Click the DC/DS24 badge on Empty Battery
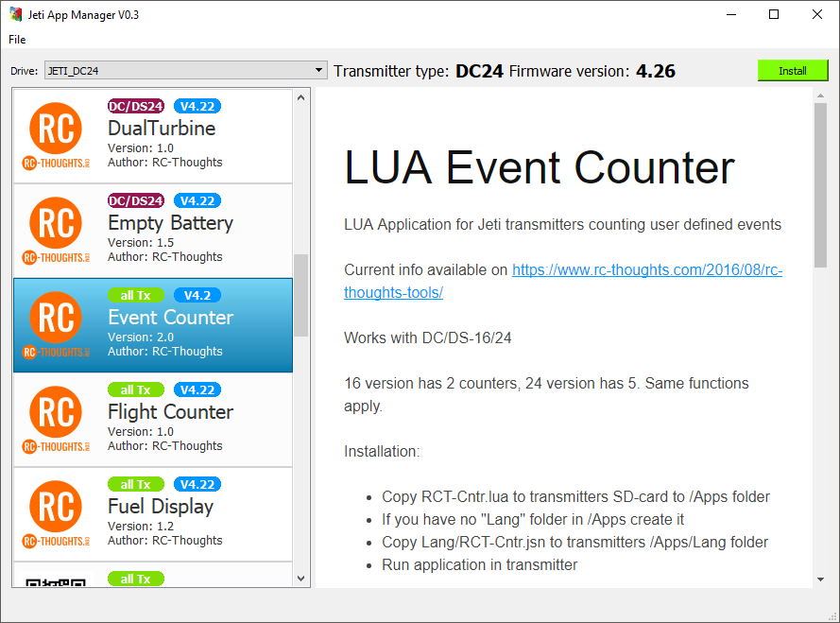 tap(136, 200)
